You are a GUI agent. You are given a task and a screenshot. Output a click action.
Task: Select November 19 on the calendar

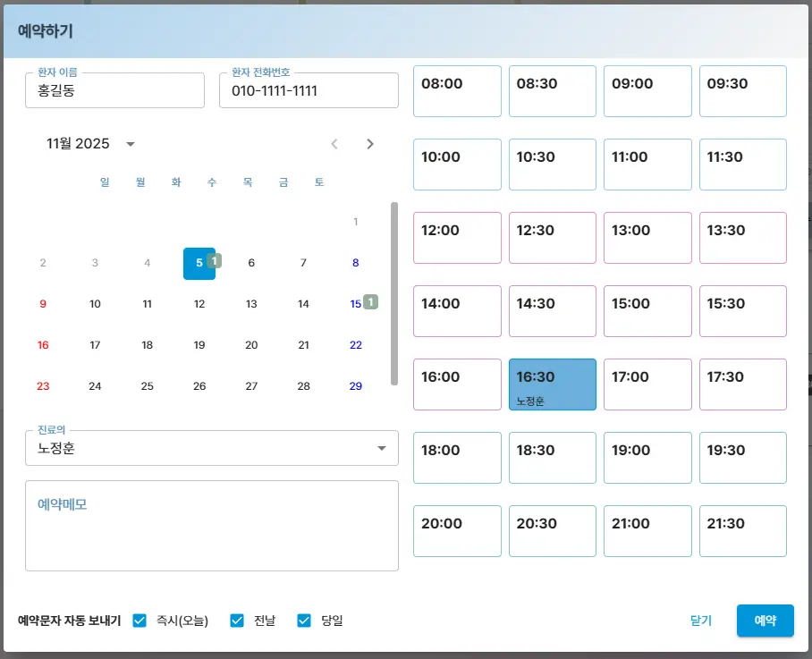tap(199, 345)
